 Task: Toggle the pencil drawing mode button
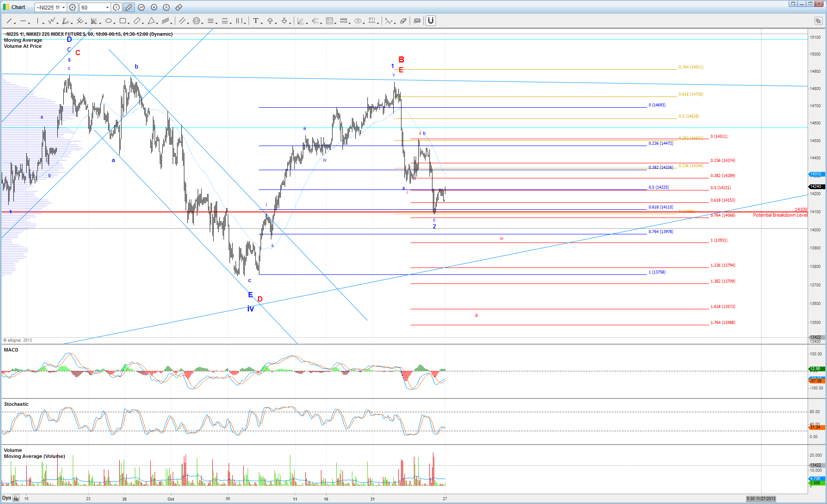pyautogui.click(x=129, y=7)
